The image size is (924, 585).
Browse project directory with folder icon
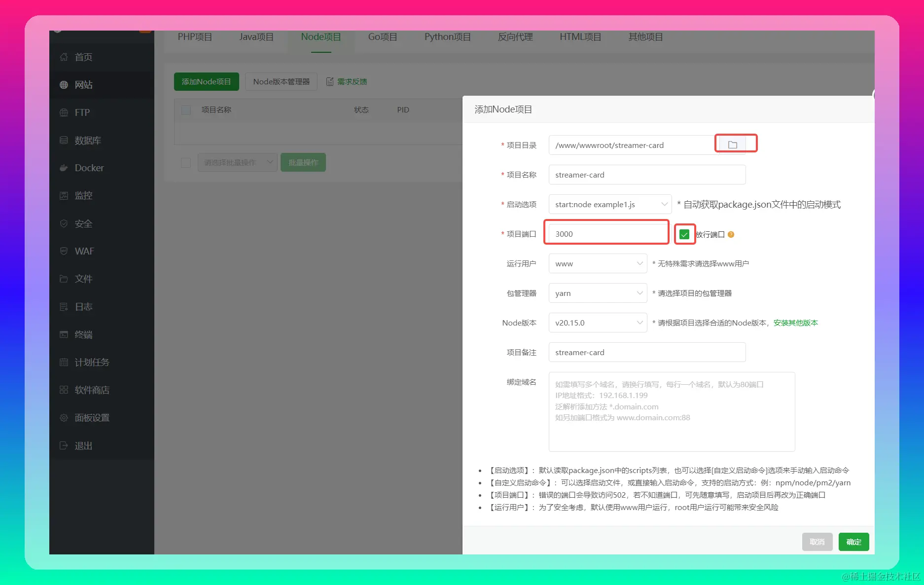tap(732, 145)
